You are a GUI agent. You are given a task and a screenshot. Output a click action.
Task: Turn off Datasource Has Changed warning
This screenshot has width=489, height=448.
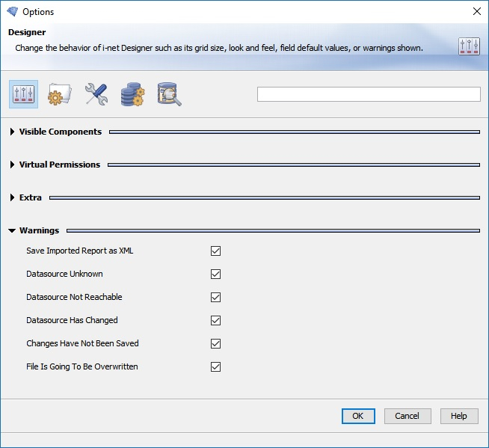pyautogui.click(x=216, y=321)
